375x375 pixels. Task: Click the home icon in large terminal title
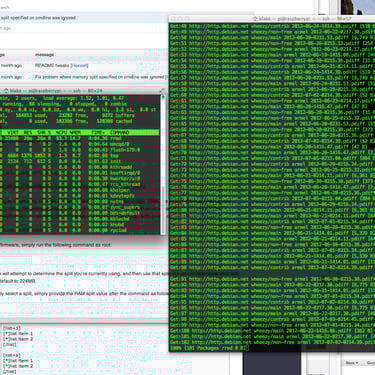click(x=255, y=19)
